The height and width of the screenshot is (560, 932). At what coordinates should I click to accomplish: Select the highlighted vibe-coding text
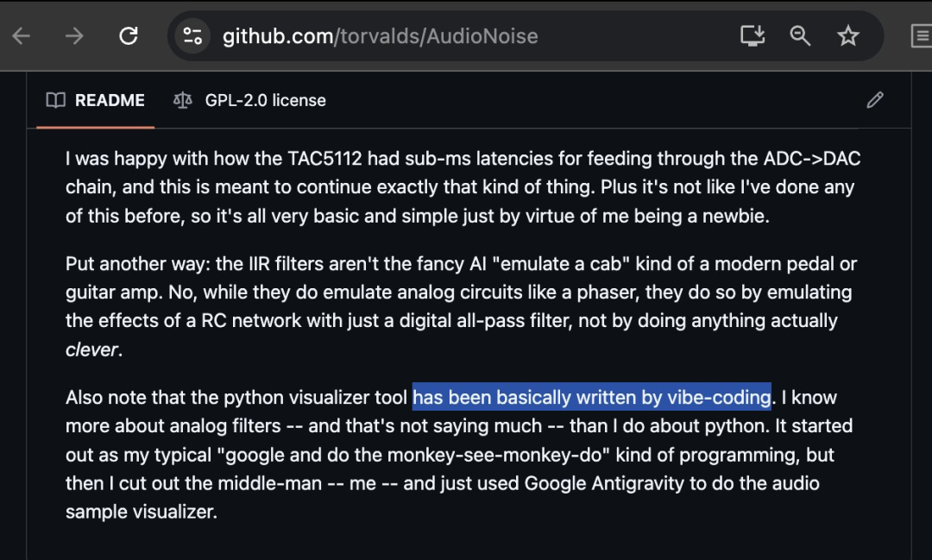(x=590, y=397)
